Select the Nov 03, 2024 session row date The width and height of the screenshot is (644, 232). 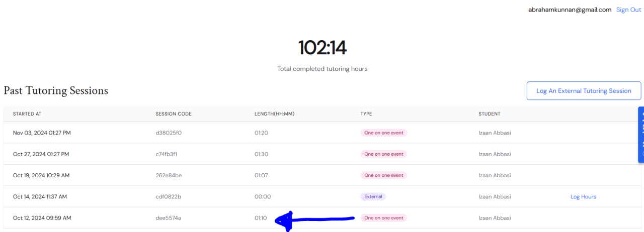tap(42, 133)
